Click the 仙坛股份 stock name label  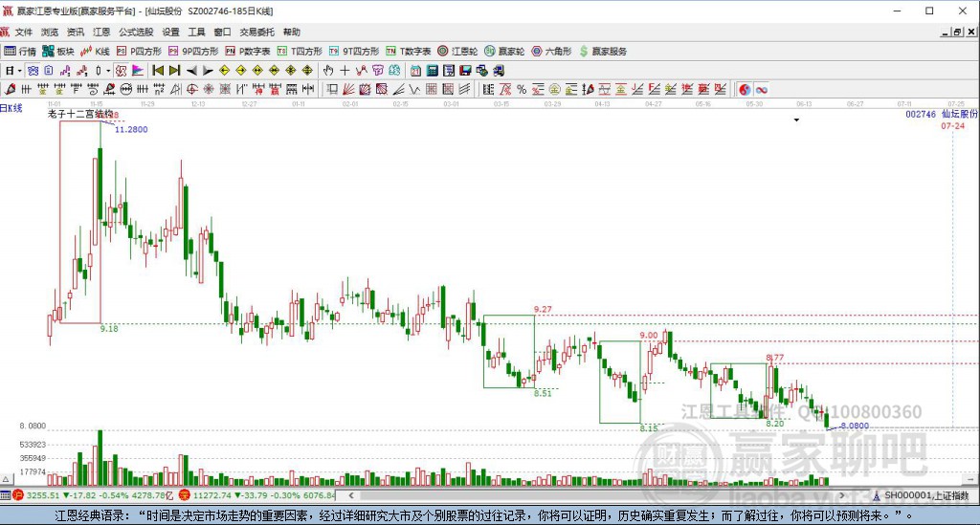959,114
